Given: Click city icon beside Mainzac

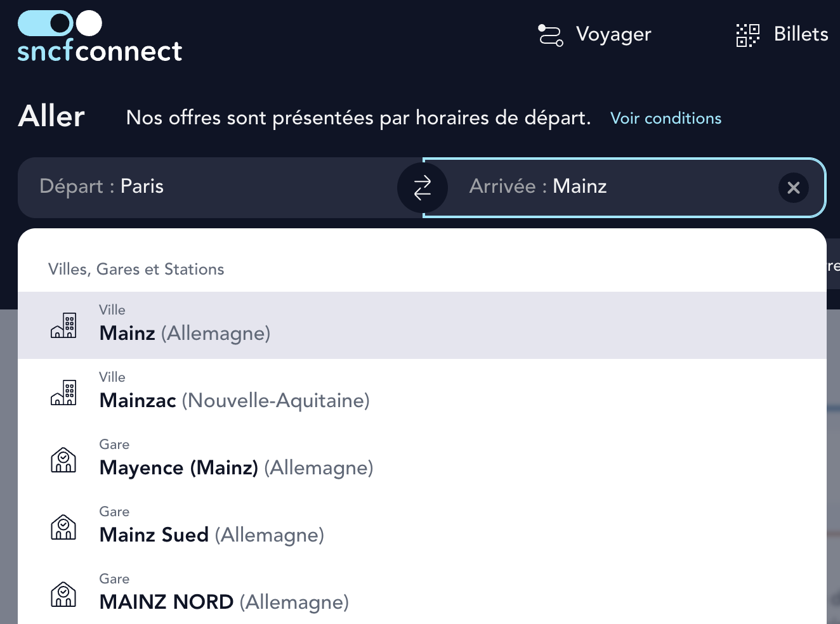Looking at the screenshot, I should 63,393.
